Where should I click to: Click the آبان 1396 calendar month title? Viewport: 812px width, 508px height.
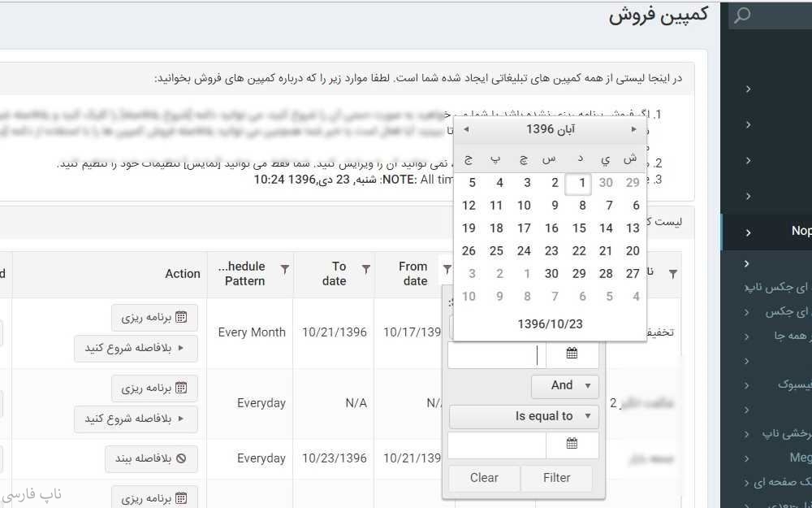(550, 129)
